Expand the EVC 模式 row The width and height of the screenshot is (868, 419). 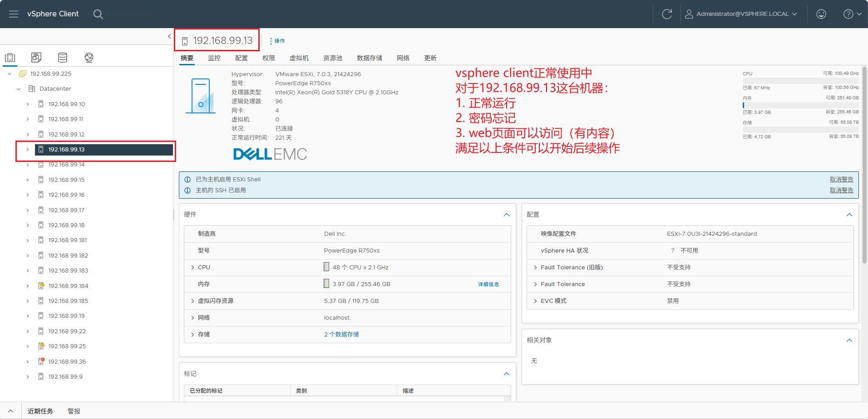click(x=535, y=301)
